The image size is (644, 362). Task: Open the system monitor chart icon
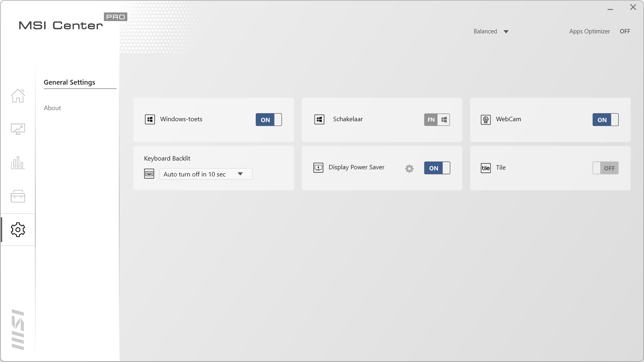[x=18, y=129]
